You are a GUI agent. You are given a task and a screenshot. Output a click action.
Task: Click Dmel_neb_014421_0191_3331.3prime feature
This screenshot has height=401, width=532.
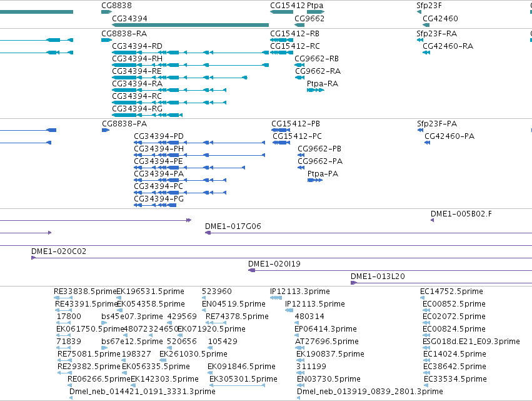(143, 392)
